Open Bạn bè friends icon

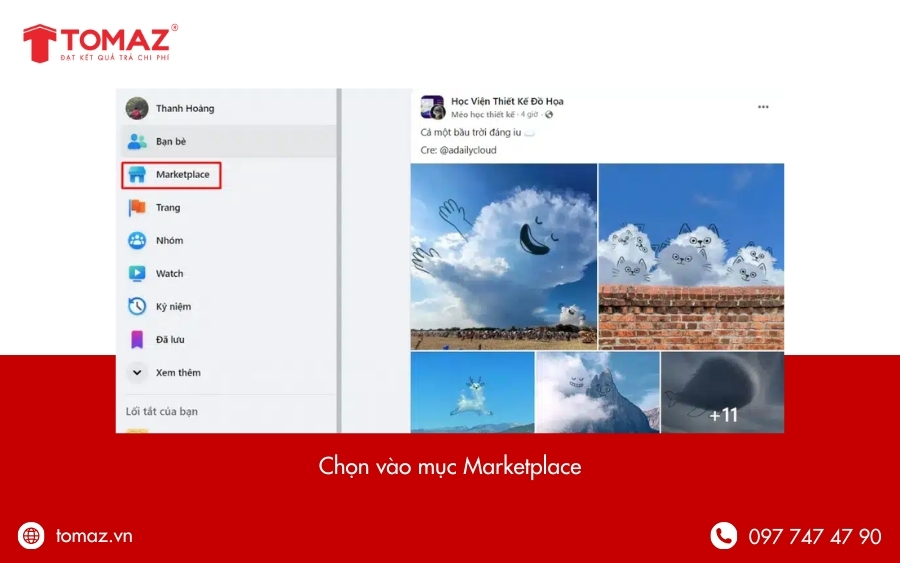click(x=137, y=142)
